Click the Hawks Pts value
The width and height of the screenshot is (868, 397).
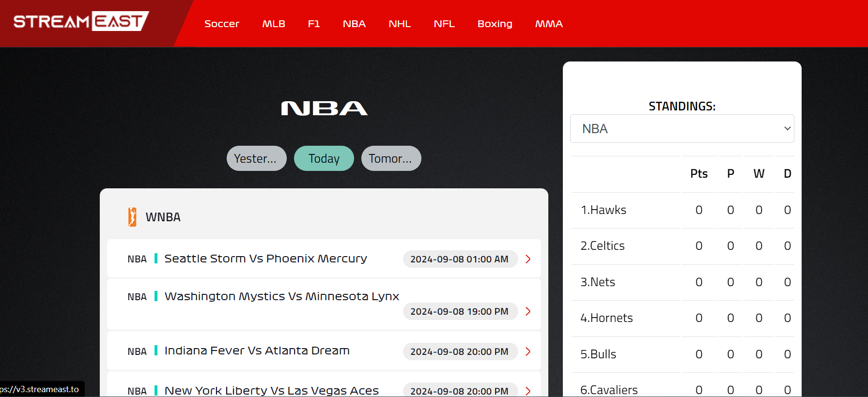[x=699, y=210]
